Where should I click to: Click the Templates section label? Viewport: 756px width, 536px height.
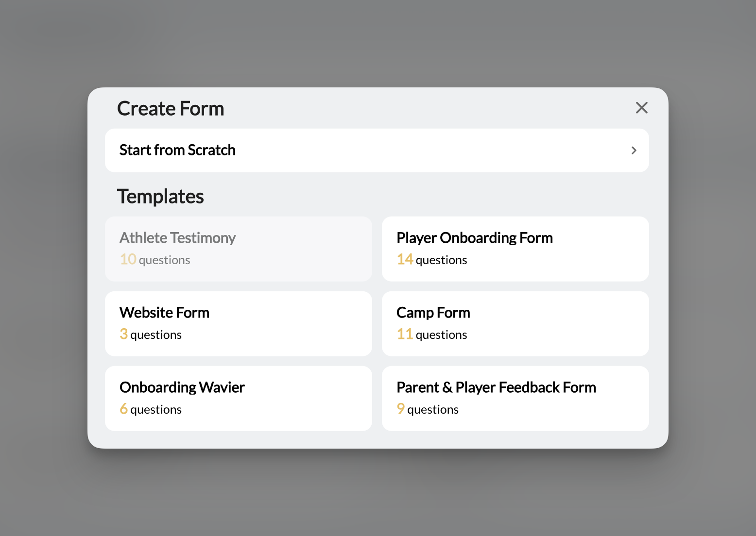click(160, 196)
